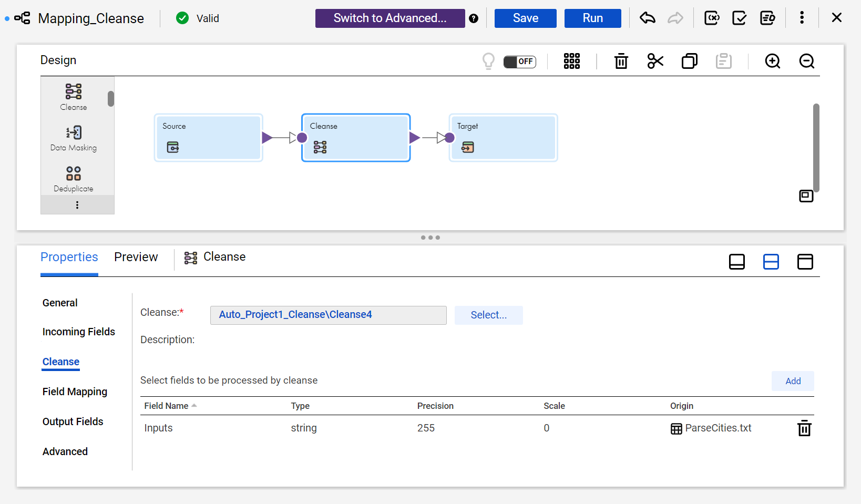Switch to the Properties tab
The width and height of the screenshot is (861, 504).
point(69,257)
